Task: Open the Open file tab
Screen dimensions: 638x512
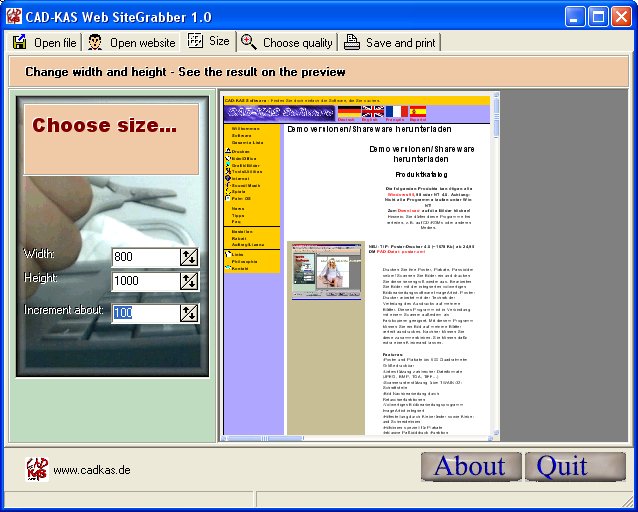Action: (44, 43)
